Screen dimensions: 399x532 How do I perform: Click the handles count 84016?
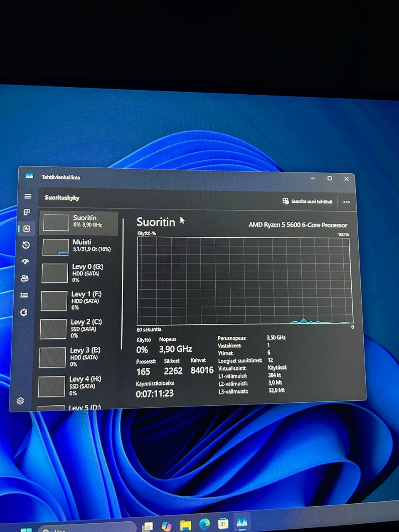pos(202,370)
